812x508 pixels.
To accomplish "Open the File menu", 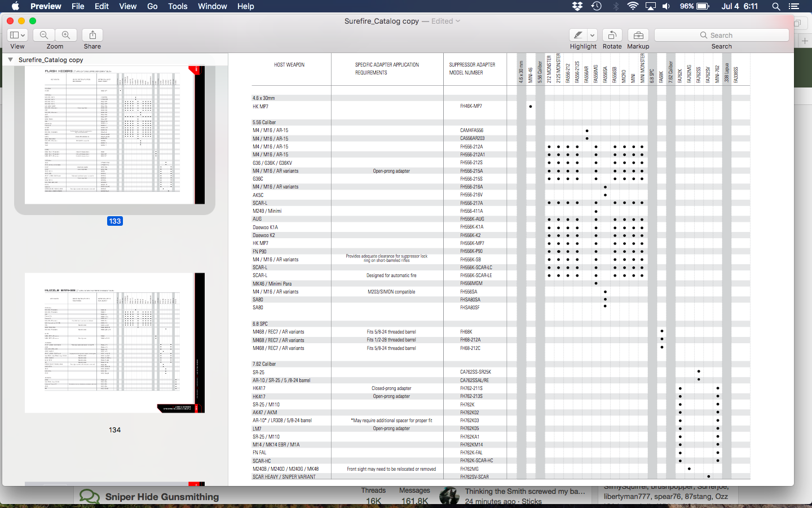I will (x=78, y=6).
